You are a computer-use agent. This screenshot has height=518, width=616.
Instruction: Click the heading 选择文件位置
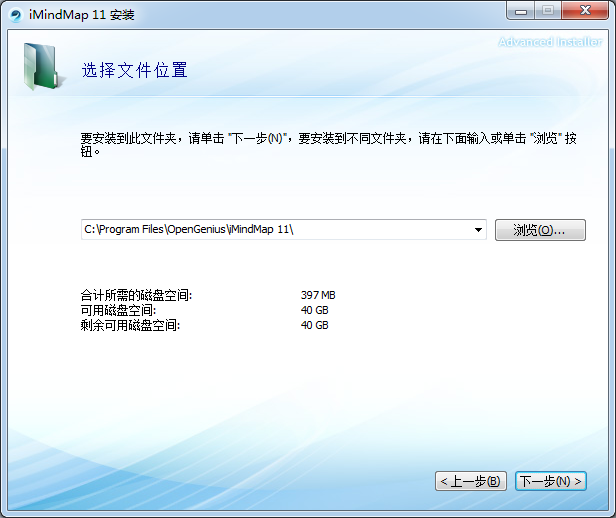(x=134, y=70)
